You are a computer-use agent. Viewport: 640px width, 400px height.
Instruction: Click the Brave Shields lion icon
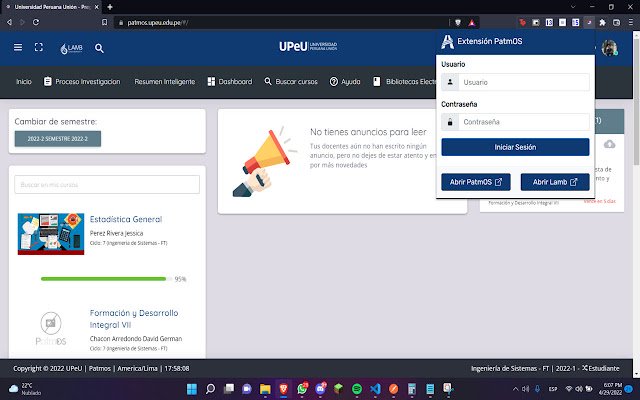pos(458,22)
